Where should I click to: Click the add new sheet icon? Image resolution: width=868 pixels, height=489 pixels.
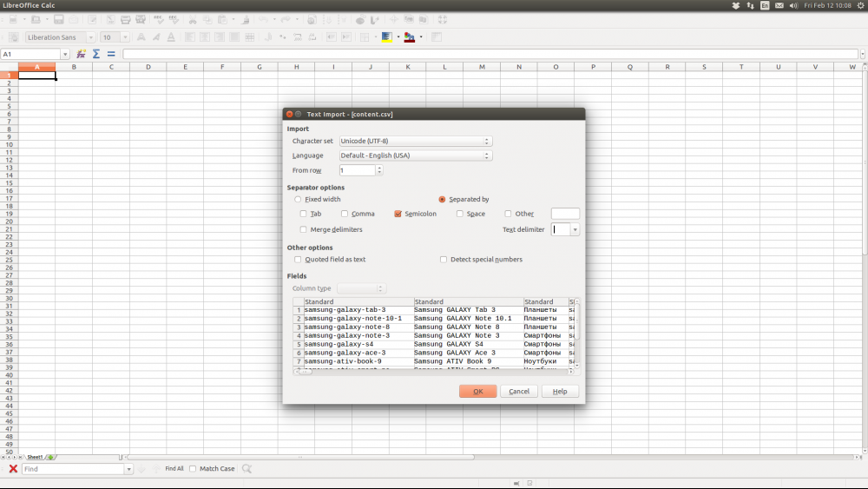(x=50, y=457)
